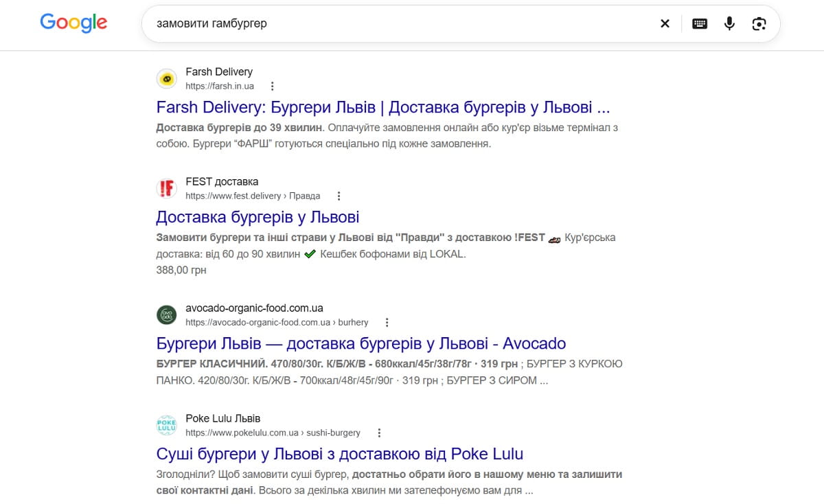
Task: Open the 'Суші бургери у Львові з доставкою від Poke Lulu' result
Action: (340, 454)
